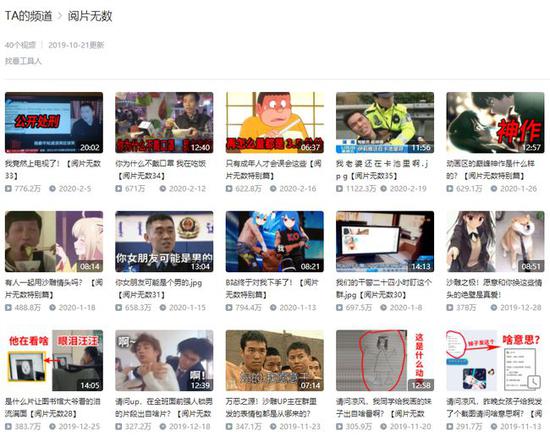Click clock icon next to 2019-12-18
Viewport: 550px width, 436px height.
(163, 427)
